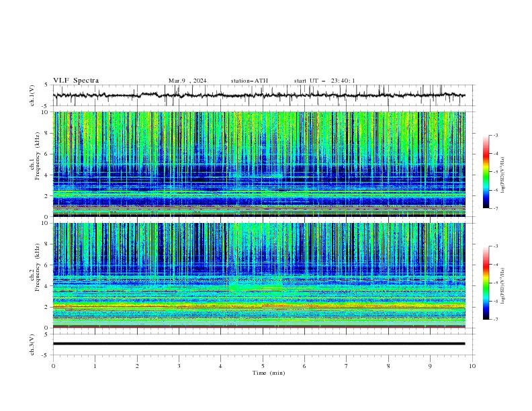This screenshot has height=411, width=532.
Task: Click the green burst near 4 kHz in ch.2
Action: click(255, 285)
